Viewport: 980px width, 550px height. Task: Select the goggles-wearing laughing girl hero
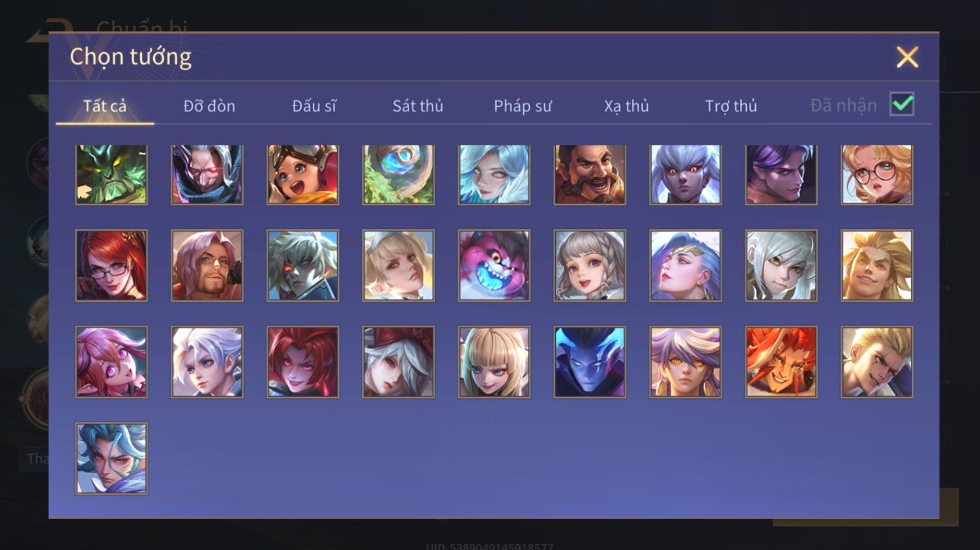[x=303, y=175]
